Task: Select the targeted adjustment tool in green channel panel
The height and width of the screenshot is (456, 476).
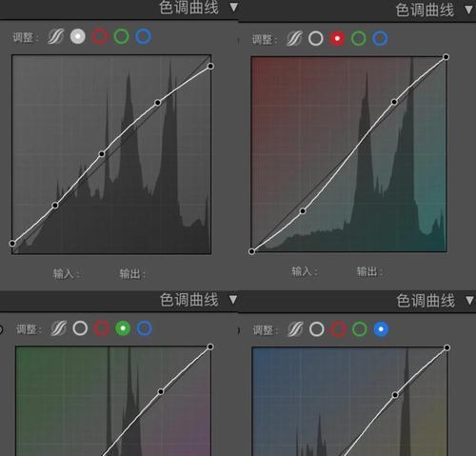Action: pos(59,328)
